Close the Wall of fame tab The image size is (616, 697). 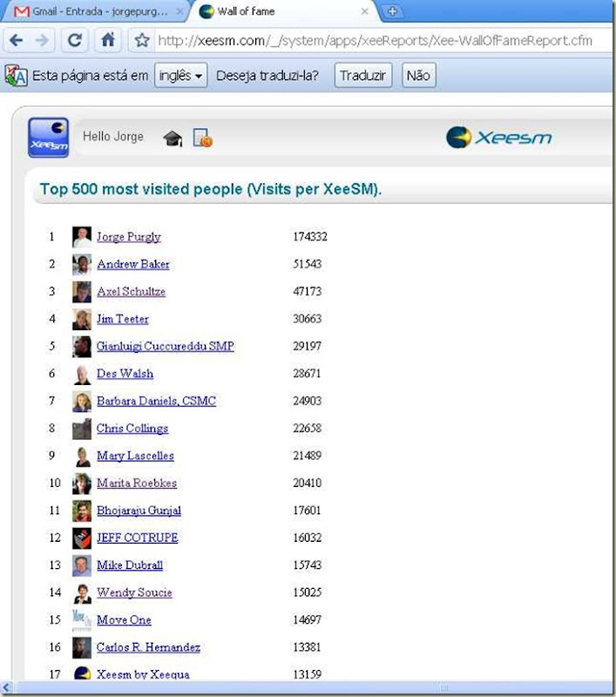(x=364, y=11)
